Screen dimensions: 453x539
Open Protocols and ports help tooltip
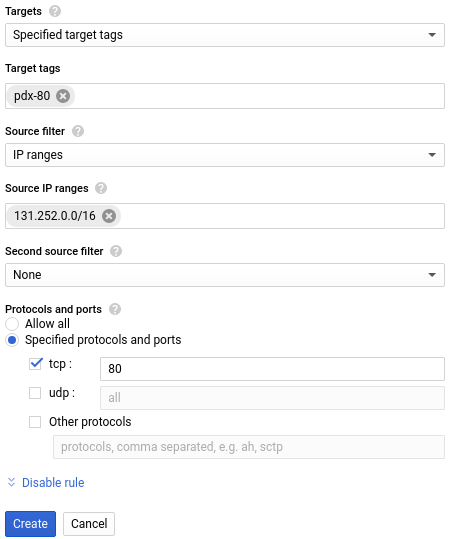115,309
